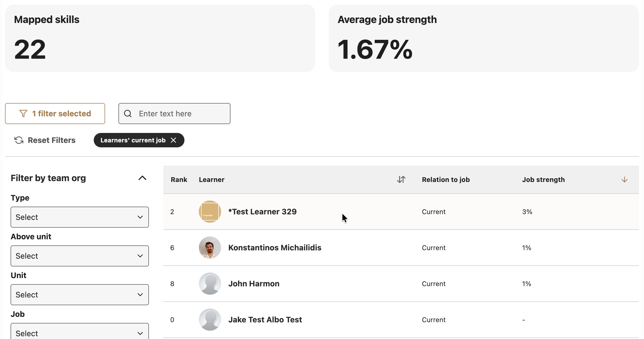This screenshot has height=339, width=644.
Task: Open John Harmon learner name link
Action: click(x=254, y=284)
